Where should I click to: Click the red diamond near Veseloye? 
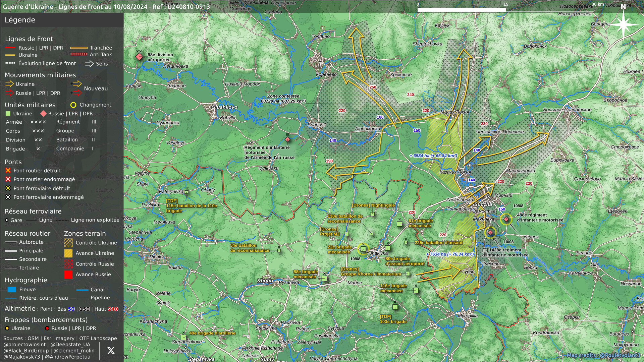(287, 139)
